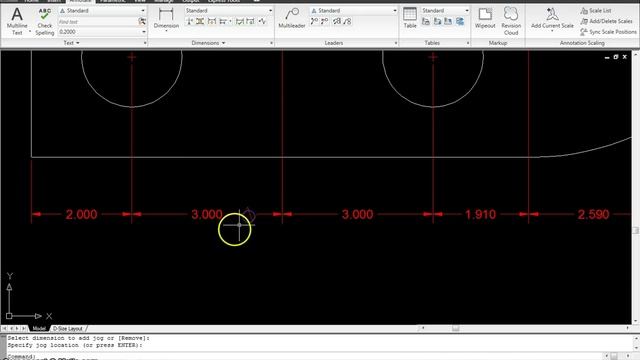640x360 pixels.
Task: Click the UCS icon origin square
Action: (9, 316)
